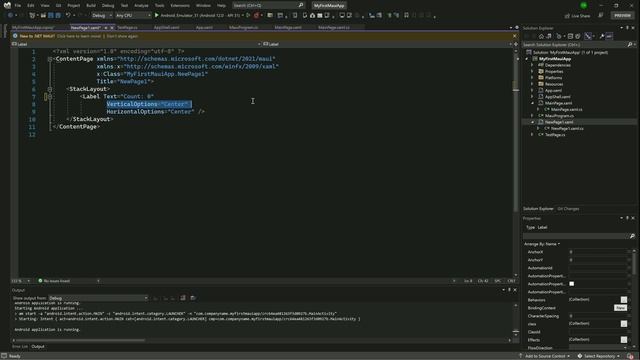Expand the Resources folder node
Image resolution: width=640 pixels, height=360 pixels.
[532, 84]
